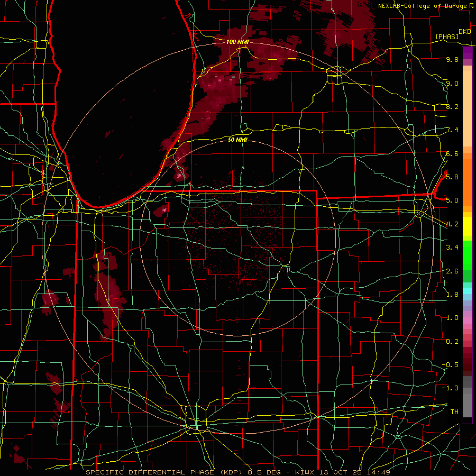Screen dimensions: 476x476
Task: Click the 2.6 scale value
Action: 452,271
